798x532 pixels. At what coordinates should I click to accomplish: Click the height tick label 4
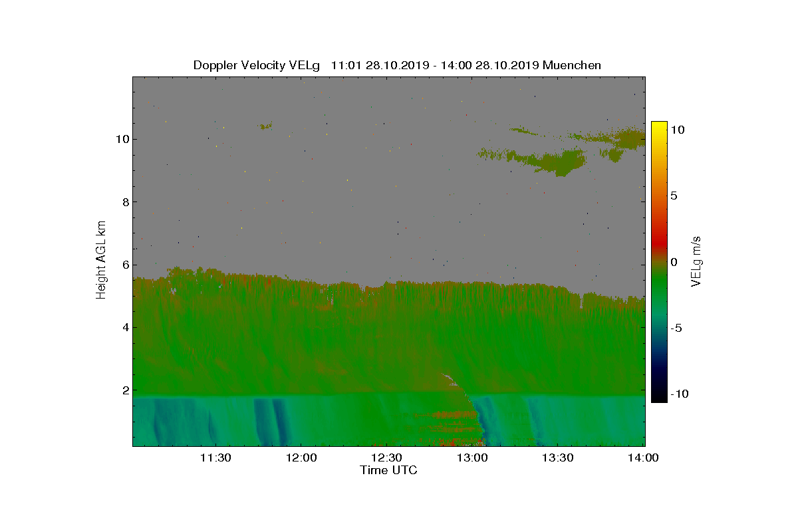pos(124,327)
